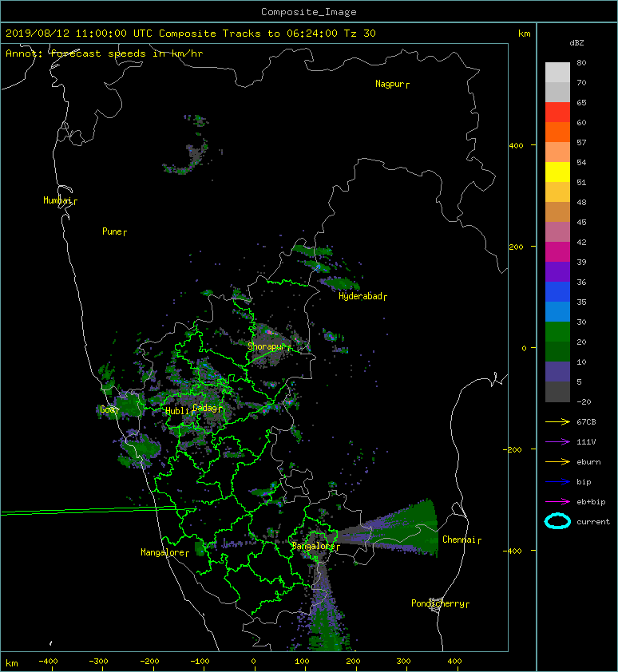
Task: Pick the dark orange dBZ swatch below 60
Action: [x=557, y=132]
